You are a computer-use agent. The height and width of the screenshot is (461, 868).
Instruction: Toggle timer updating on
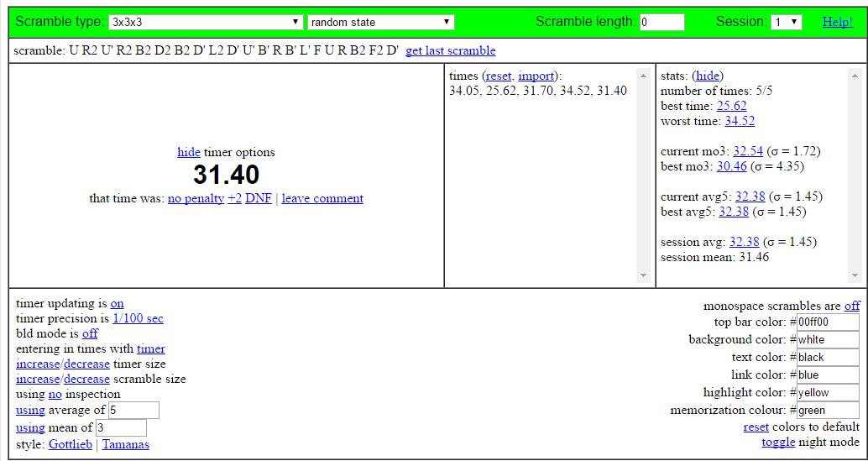pyautogui.click(x=118, y=303)
